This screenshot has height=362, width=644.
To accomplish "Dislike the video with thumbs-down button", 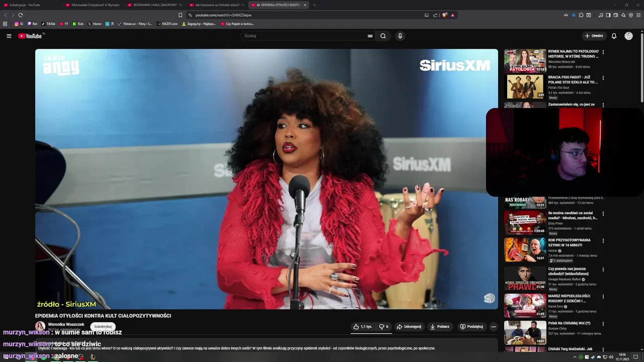I will click(384, 326).
